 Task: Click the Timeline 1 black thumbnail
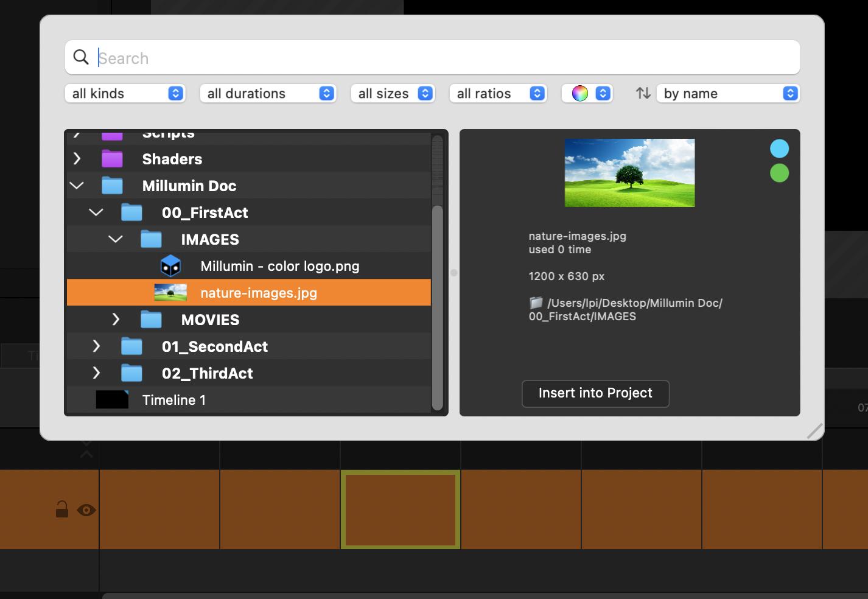tap(112, 400)
